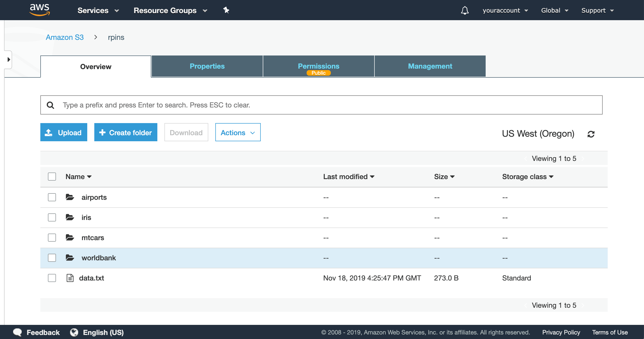Tick the checkbox for data.txt
This screenshot has height=339, width=644.
(x=52, y=278)
